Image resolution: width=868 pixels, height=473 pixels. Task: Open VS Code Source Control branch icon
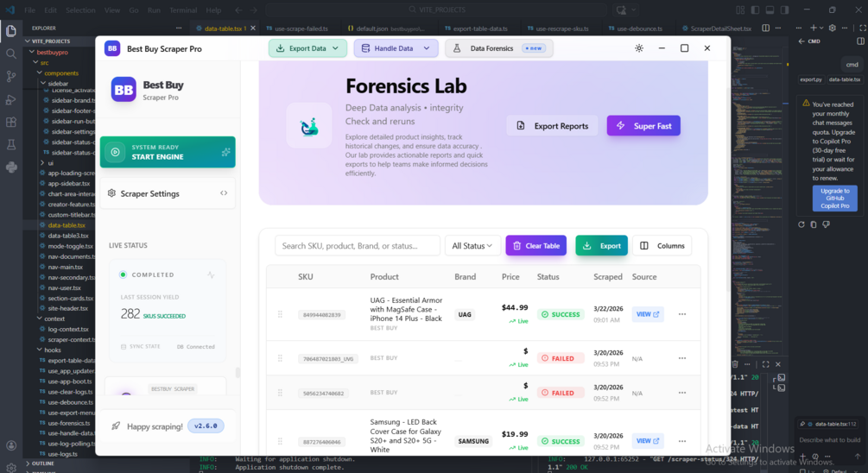[11, 76]
